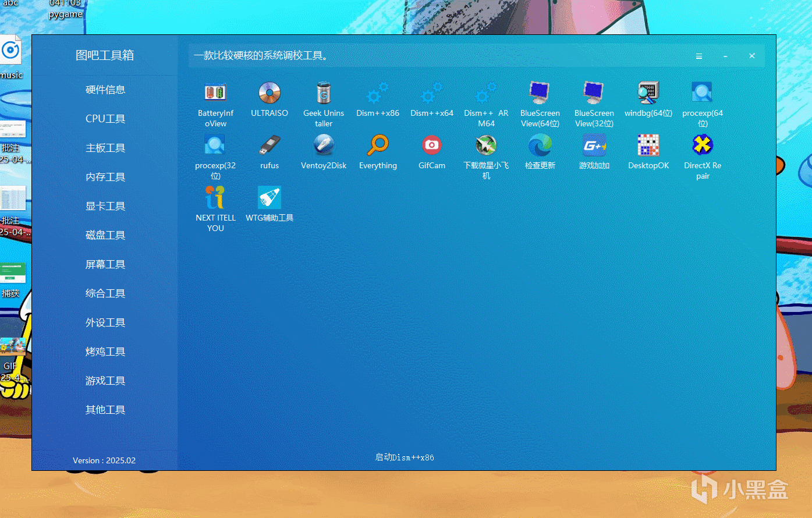Select 屏幕工具 in sidebar
The width and height of the screenshot is (812, 518).
(105, 264)
